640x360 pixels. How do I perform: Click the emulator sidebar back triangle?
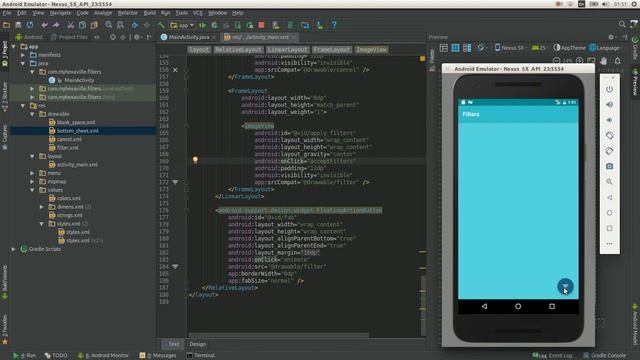coord(609,198)
